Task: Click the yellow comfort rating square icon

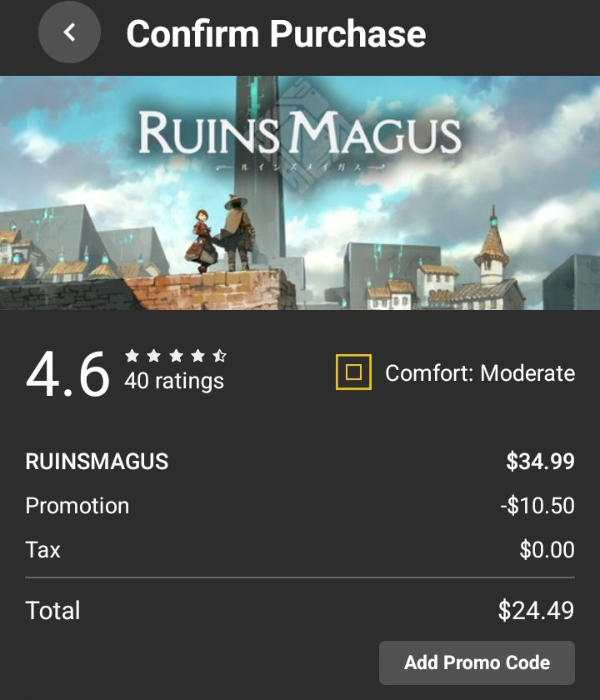Action: pos(353,372)
